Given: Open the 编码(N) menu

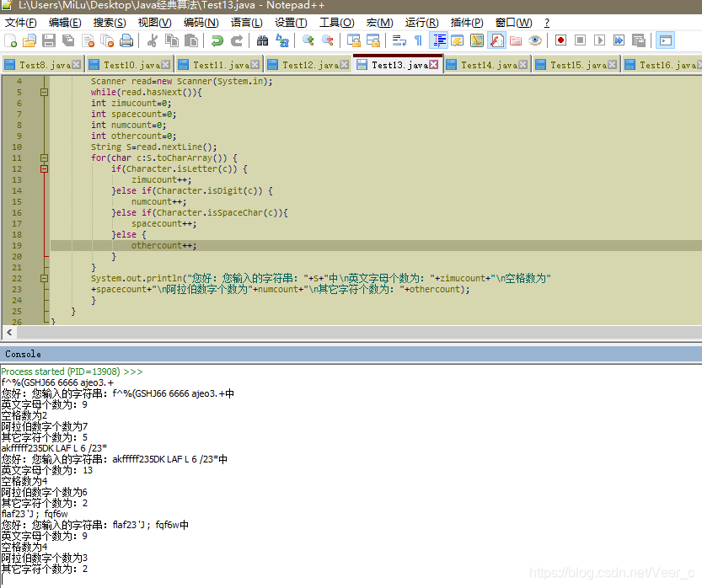Looking at the screenshot, I should click(201, 23).
